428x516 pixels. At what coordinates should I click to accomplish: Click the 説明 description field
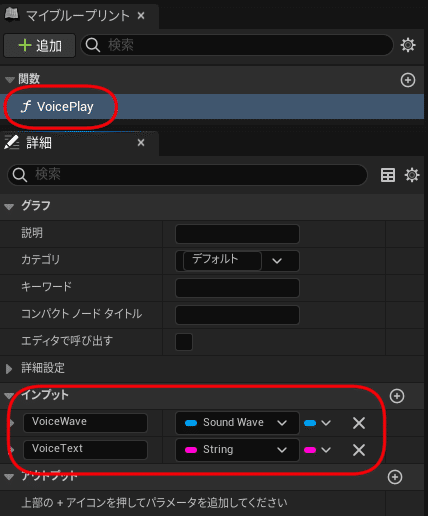point(237,234)
